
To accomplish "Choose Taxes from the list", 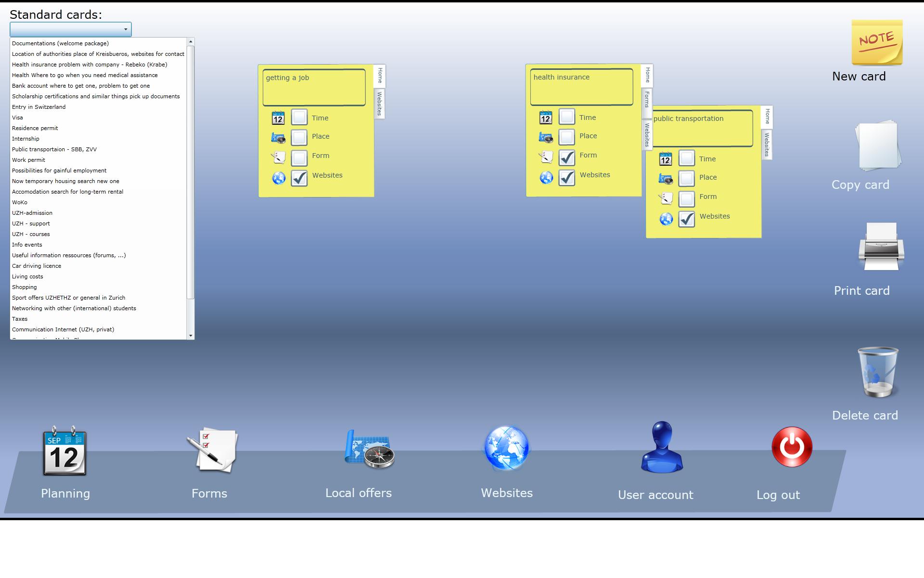I will coord(98,319).
